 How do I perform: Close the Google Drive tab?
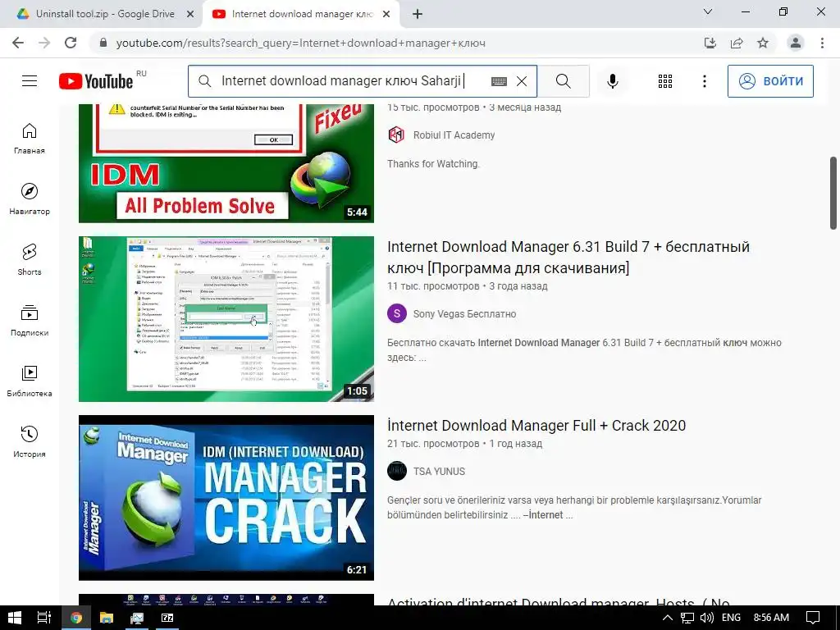coord(190,15)
